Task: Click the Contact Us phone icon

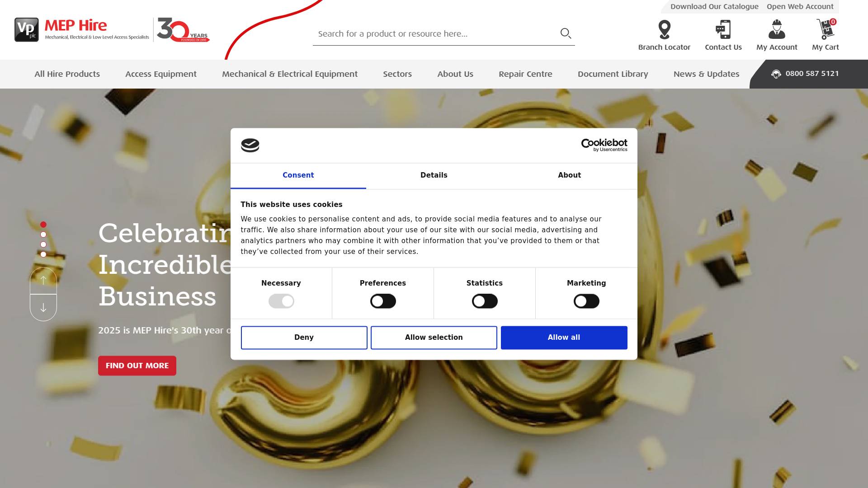Action: [723, 30]
